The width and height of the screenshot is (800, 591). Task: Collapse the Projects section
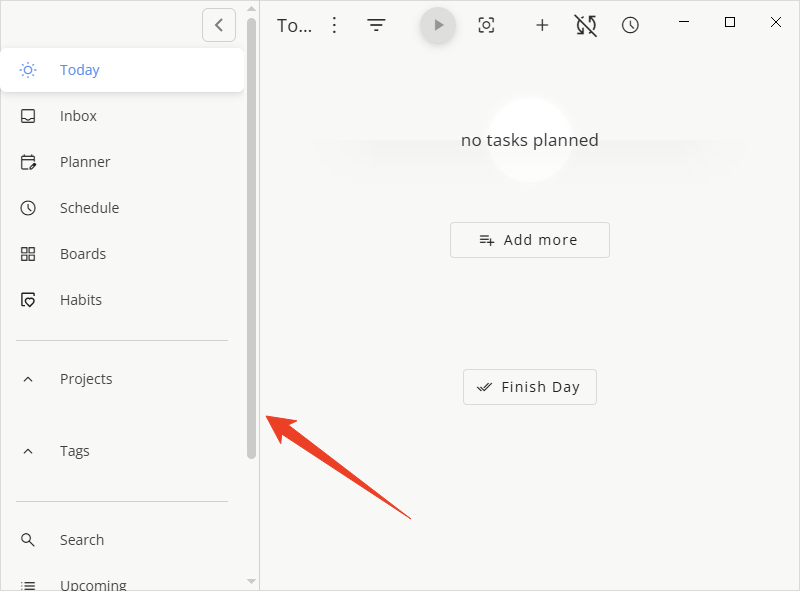(28, 379)
